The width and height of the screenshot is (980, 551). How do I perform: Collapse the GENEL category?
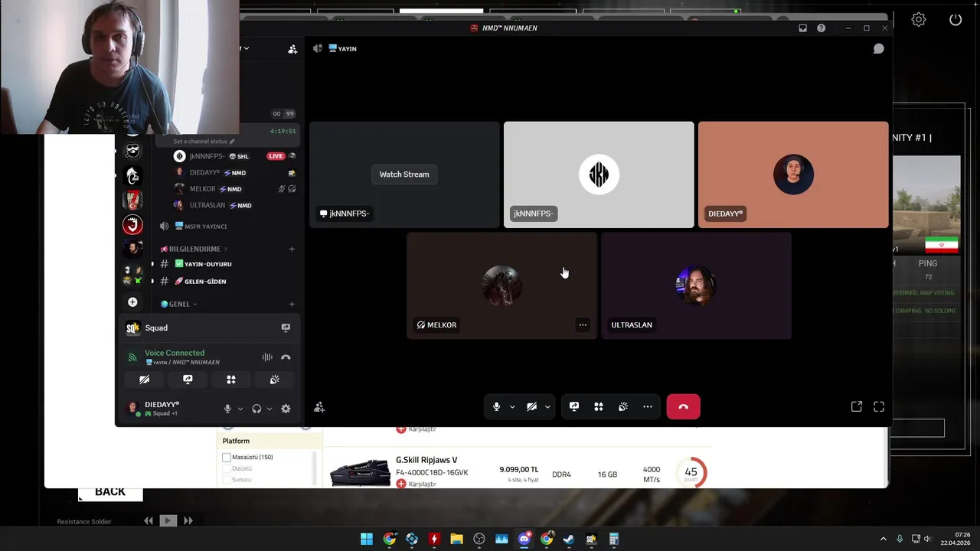click(178, 304)
